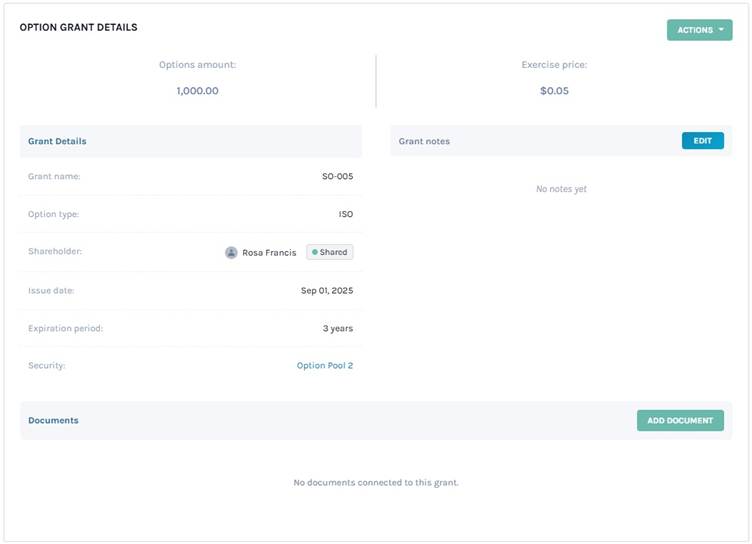Click the ISO option type value
Viewport: 752px width, 544px height.
(x=345, y=214)
